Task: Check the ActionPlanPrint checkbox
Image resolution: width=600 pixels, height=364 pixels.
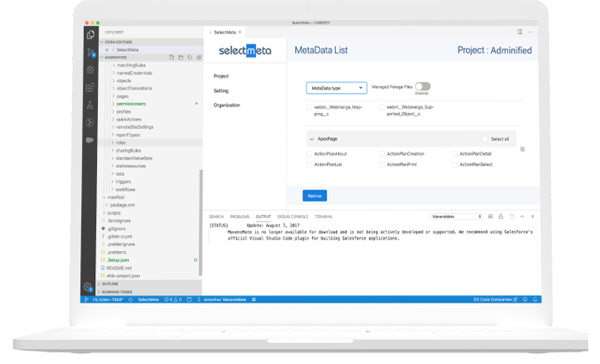Action: 382,165
